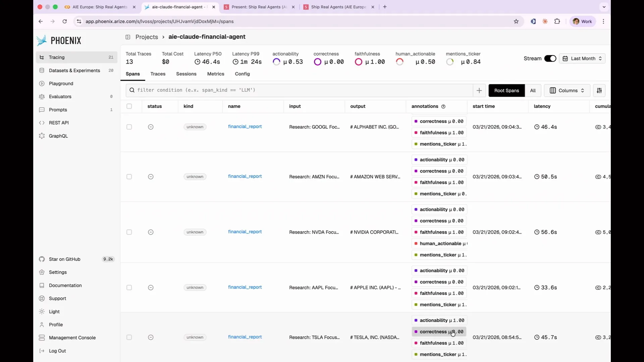Viewport: 644px width, 362px height.
Task: Open Evaluators in sidebar
Action: point(77,97)
